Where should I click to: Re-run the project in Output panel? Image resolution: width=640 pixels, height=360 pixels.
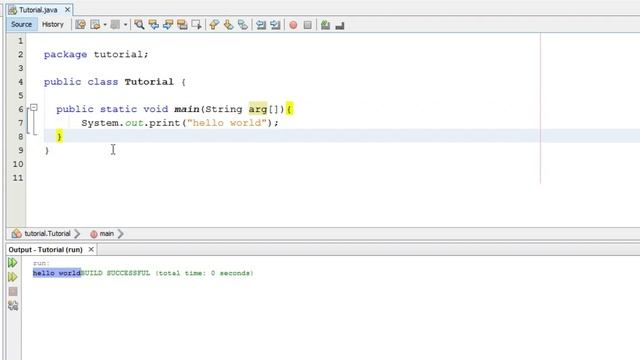point(13,262)
